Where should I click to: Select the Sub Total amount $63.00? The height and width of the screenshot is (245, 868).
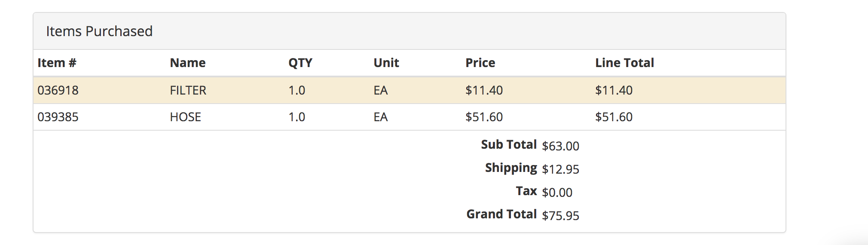[x=561, y=146]
